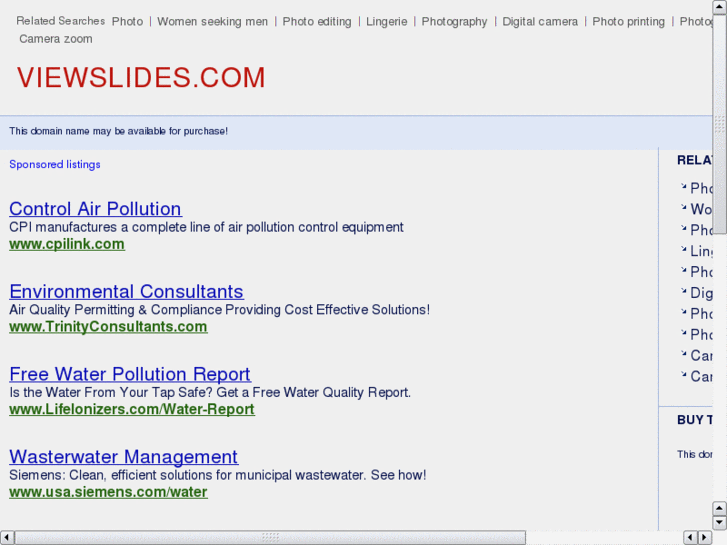727x545 pixels.
Task: Select Digital camera related search
Action: (x=540, y=21)
